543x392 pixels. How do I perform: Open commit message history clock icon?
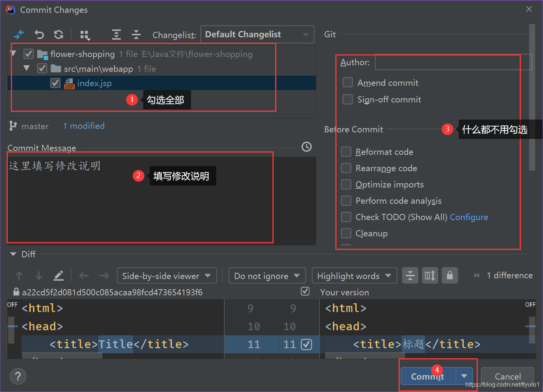click(307, 147)
